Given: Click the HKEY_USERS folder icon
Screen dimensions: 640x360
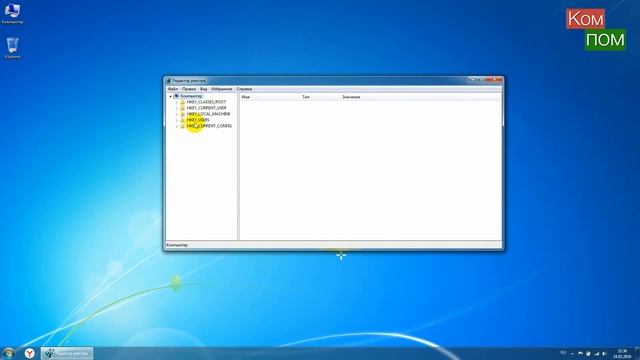Looking at the screenshot, I should coord(182,120).
